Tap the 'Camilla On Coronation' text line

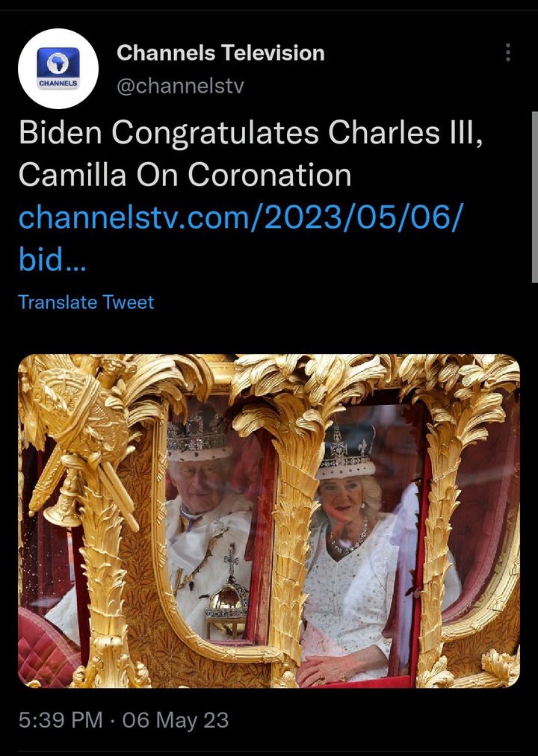coord(185,175)
